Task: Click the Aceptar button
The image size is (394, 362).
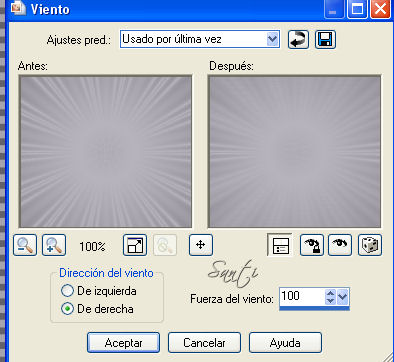Action: click(123, 342)
